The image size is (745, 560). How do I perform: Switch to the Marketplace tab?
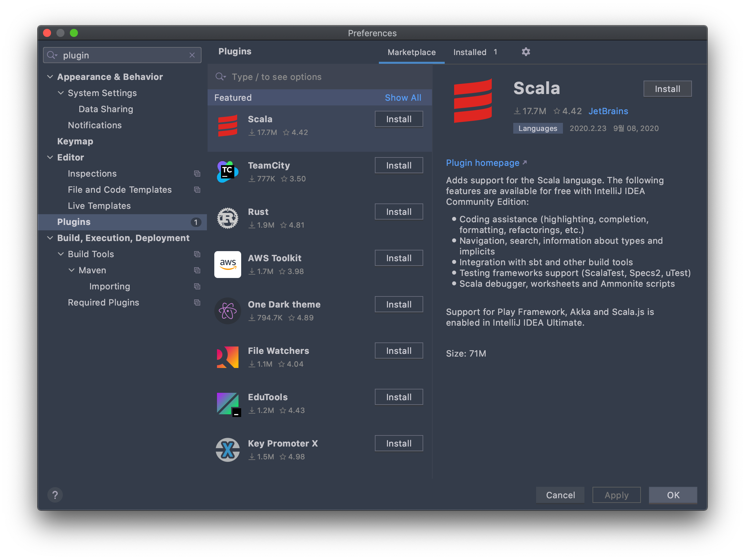[411, 52]
